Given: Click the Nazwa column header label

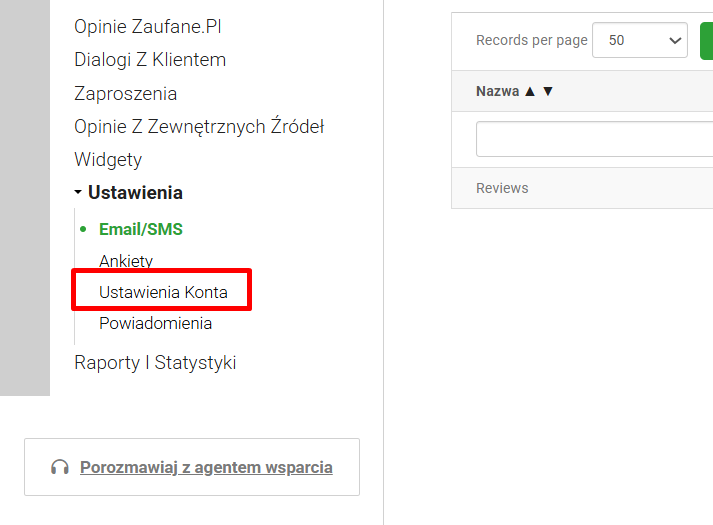Looking at the screenshot, I should pos(497,91).
